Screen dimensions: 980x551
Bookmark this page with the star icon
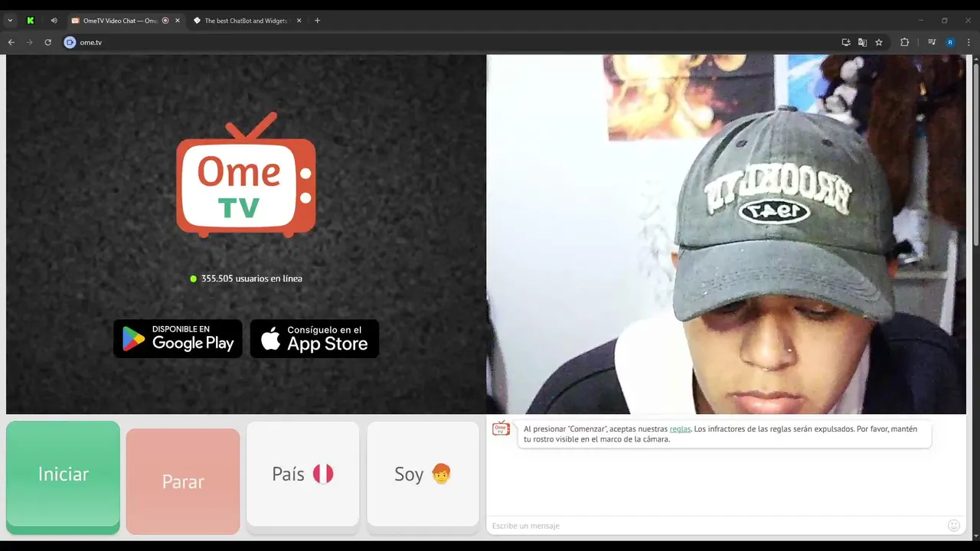[x=879, y=42]
